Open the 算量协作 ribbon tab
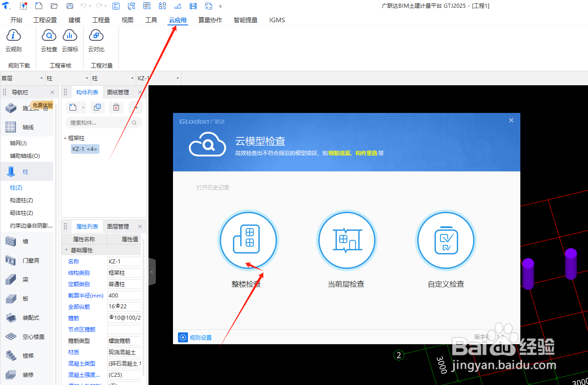Image resolution: width=588 pixels, height=385 pixels. (x=210, y=20)
